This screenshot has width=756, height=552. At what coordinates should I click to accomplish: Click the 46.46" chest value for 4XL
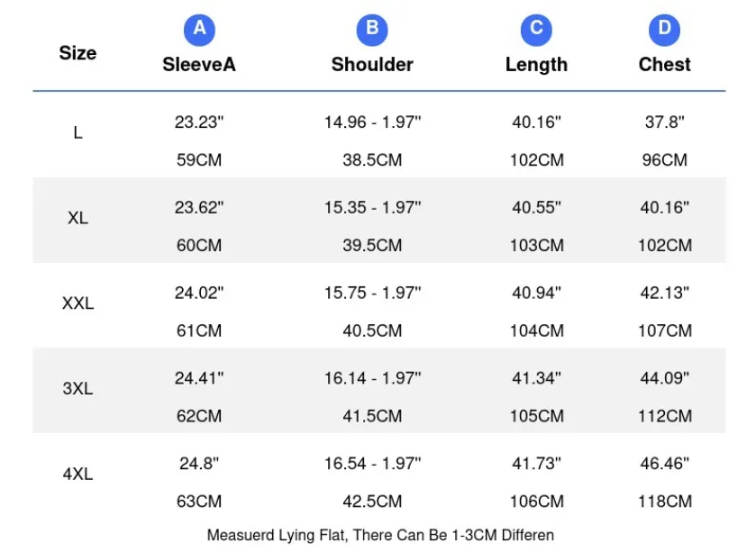664,464
